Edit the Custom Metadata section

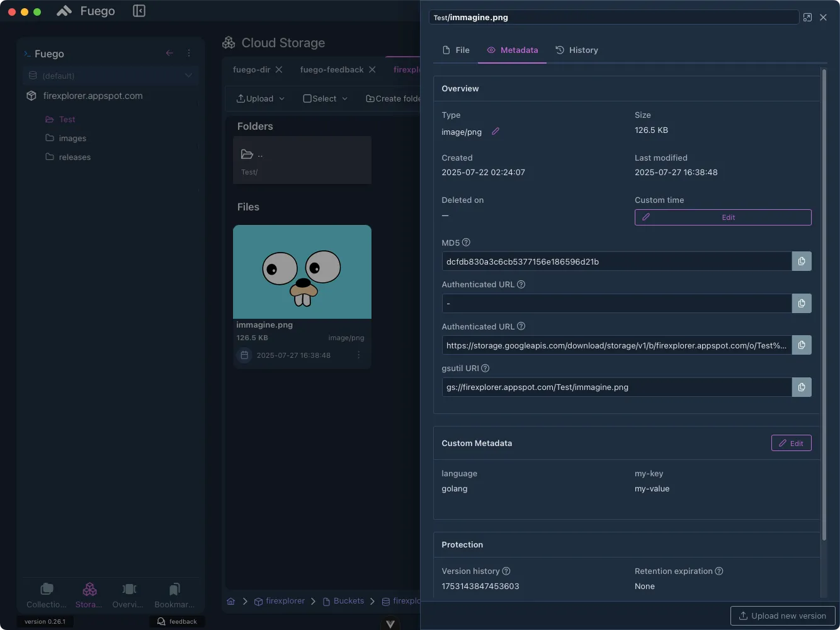pos(791,443)
